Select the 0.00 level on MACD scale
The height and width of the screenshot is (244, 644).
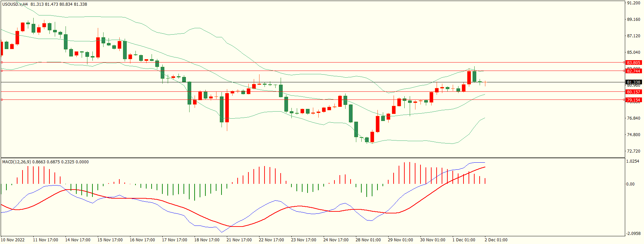(630, 184)
